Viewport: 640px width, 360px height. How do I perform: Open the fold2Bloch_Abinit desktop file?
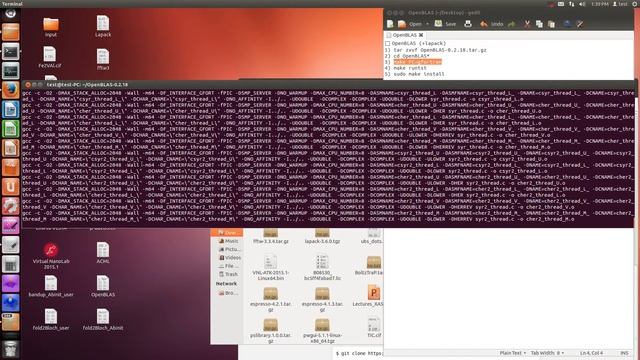click(103, 320)
